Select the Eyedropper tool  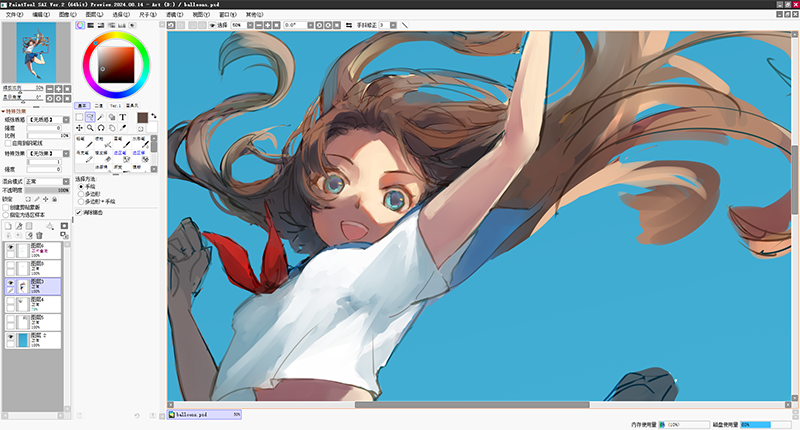click(x=122, y=128)
